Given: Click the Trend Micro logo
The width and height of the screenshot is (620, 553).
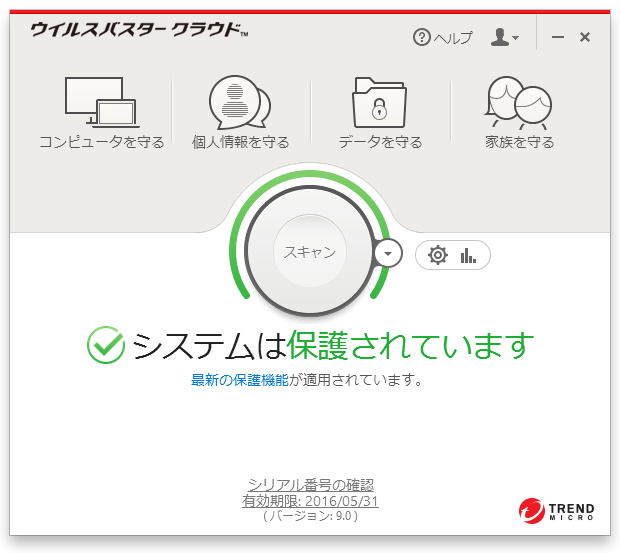Looking at the screenshot, I should 557,511.
